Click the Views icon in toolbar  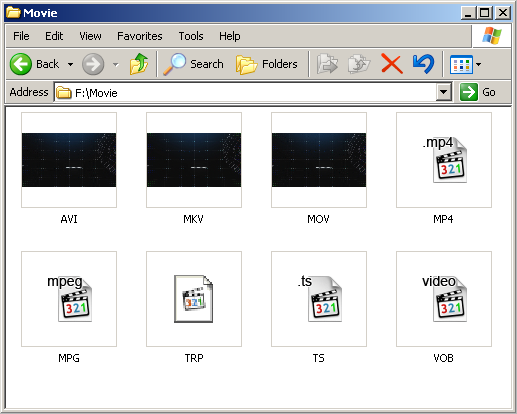point(461,64)
